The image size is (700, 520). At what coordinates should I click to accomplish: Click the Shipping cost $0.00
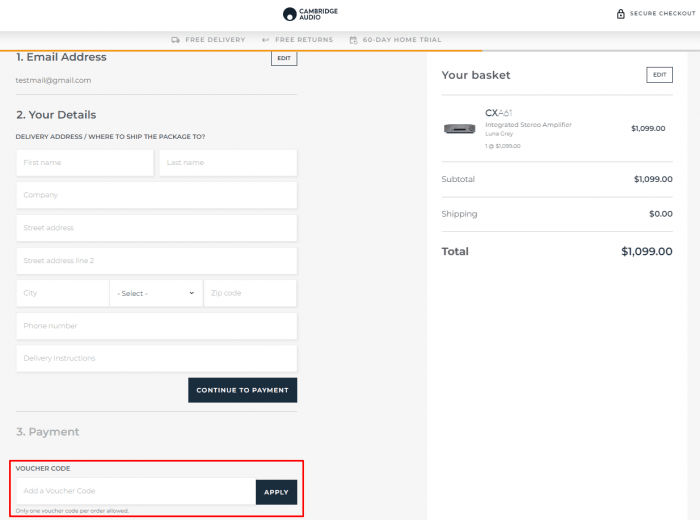pyautogui.click(x=661, y=214)
